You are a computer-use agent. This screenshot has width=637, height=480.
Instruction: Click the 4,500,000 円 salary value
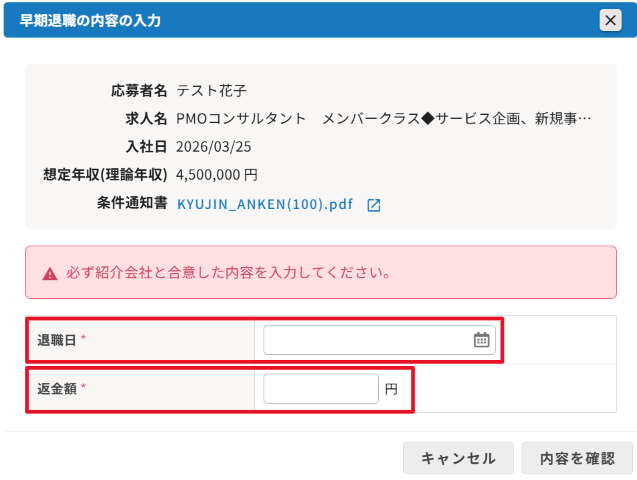217,175
